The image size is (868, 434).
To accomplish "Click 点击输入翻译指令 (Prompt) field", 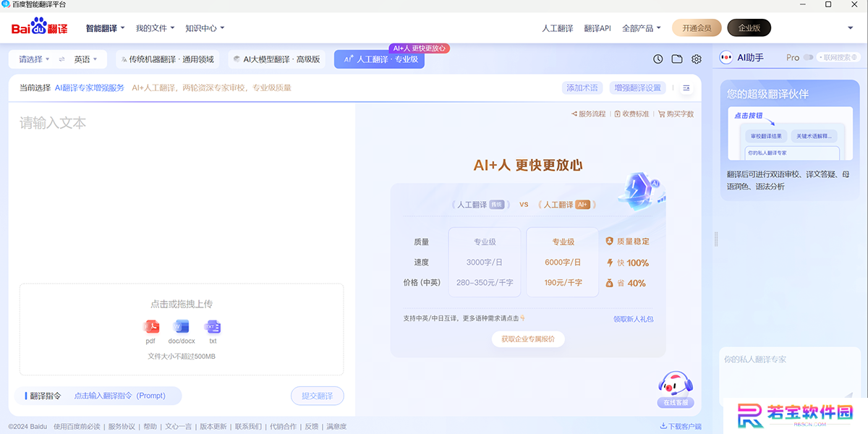I will (x=119, y=396).
